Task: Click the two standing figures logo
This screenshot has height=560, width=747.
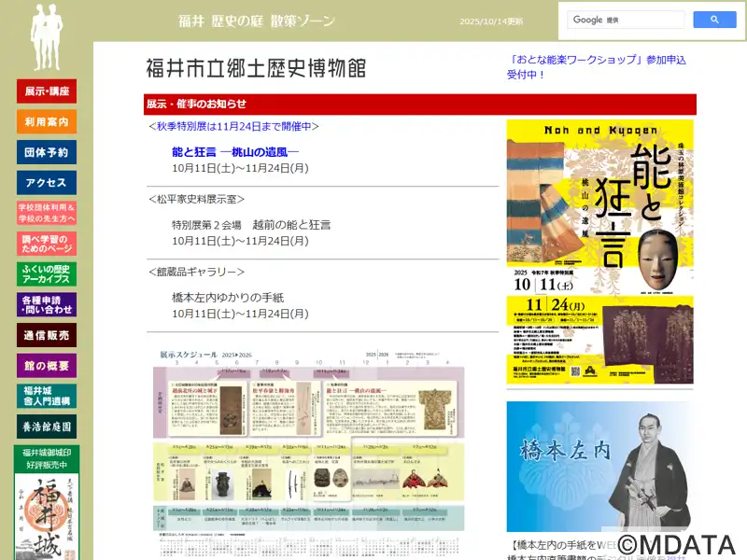Action: [x=47, y=37]
